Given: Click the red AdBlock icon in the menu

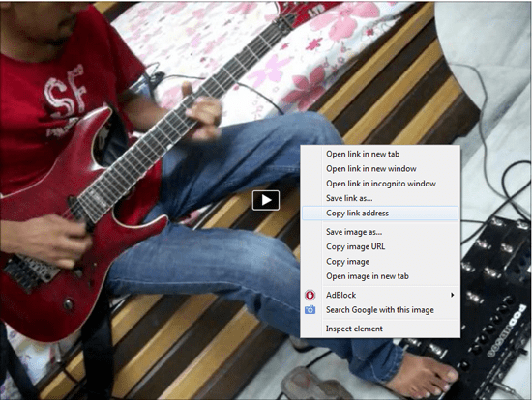Looking at the screenshot, I should (310, 296).
